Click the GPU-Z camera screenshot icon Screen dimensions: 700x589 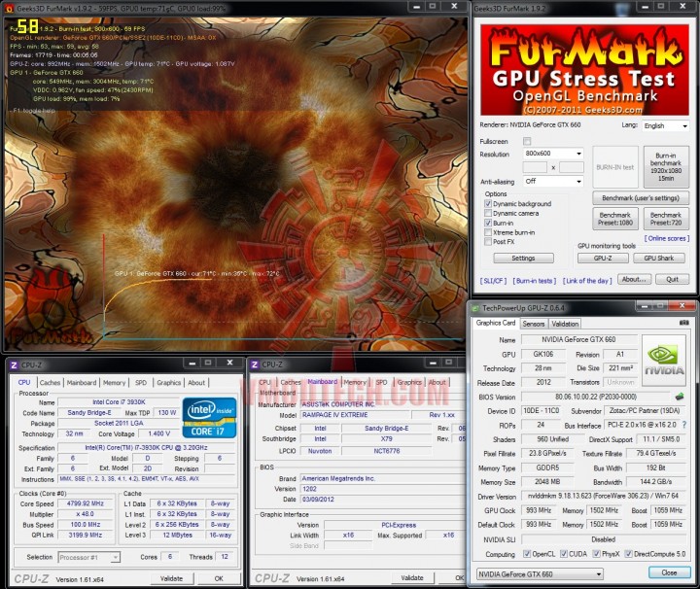(x=683, y=322)
